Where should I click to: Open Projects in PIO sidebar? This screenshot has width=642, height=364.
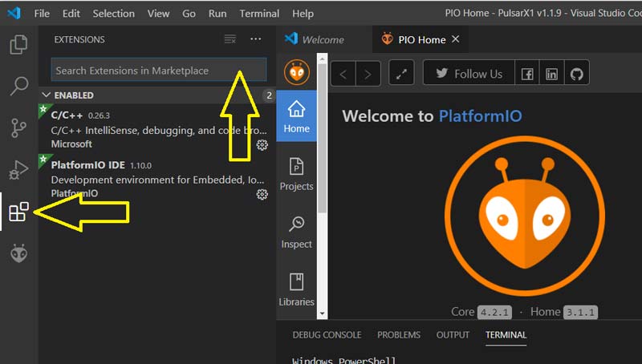[x=296, y=174]
